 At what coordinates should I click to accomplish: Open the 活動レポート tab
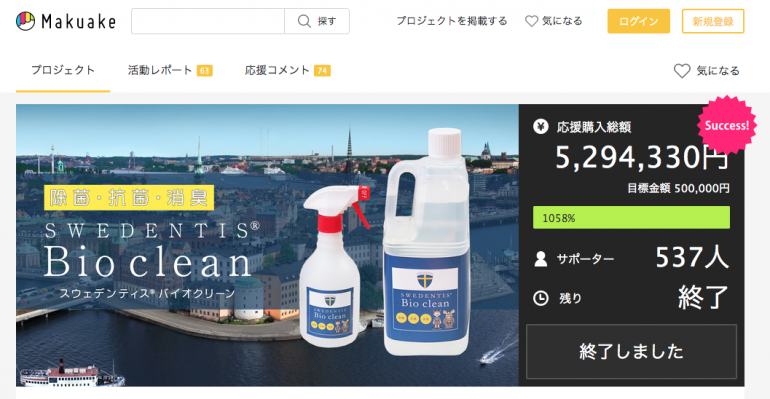(x=170, y=70)
